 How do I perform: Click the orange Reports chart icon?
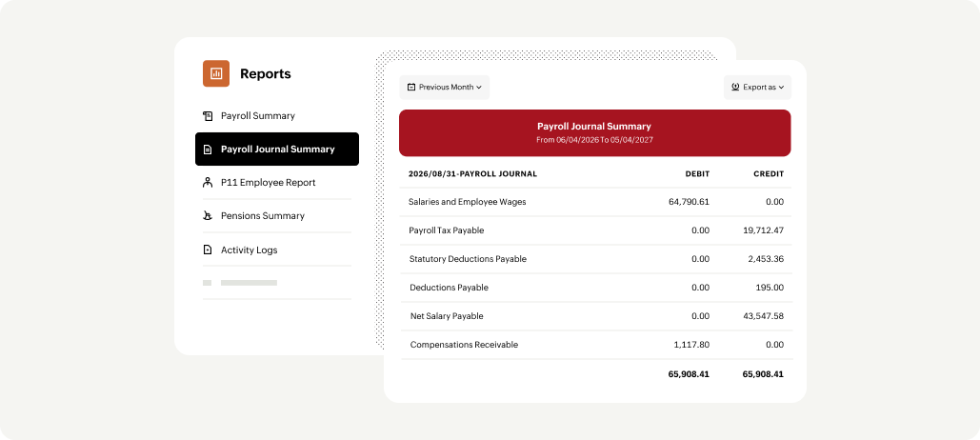coord(216,73)
